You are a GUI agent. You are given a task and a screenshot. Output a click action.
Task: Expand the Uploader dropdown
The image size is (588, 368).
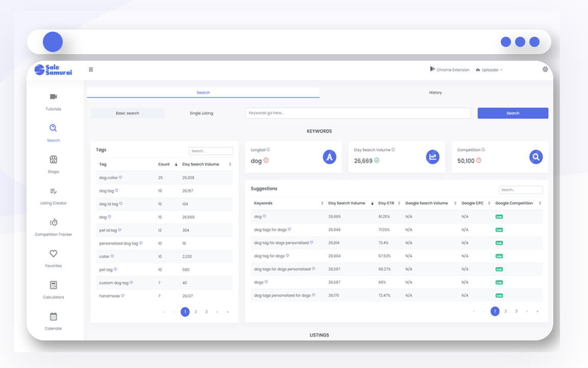click(x=490, y=70)
